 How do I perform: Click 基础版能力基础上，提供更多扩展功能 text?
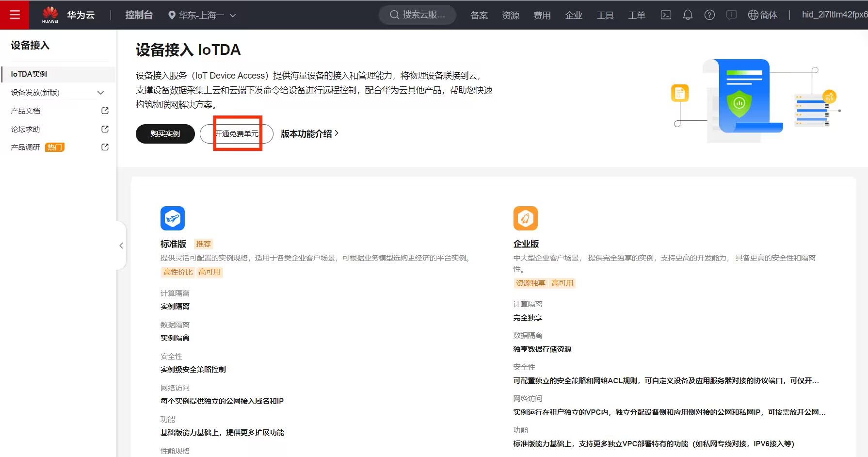point(222,433)
